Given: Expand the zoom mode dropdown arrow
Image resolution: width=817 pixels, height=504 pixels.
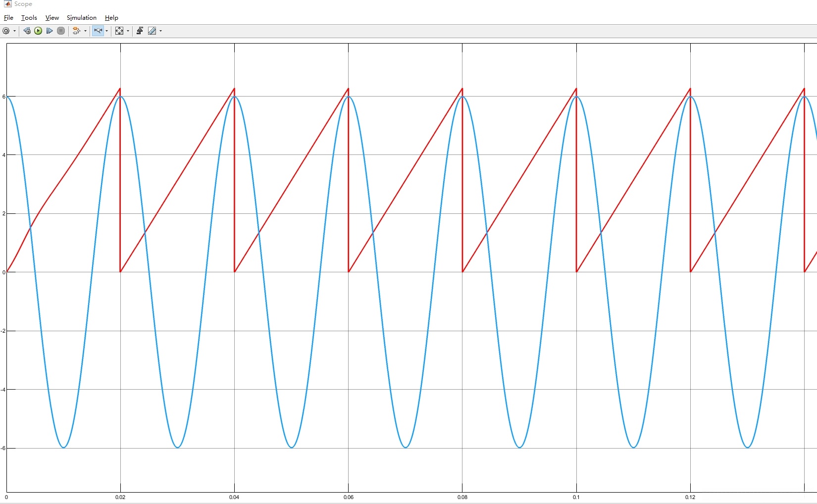Looking at the screenshot, I should tap(106, 31).
